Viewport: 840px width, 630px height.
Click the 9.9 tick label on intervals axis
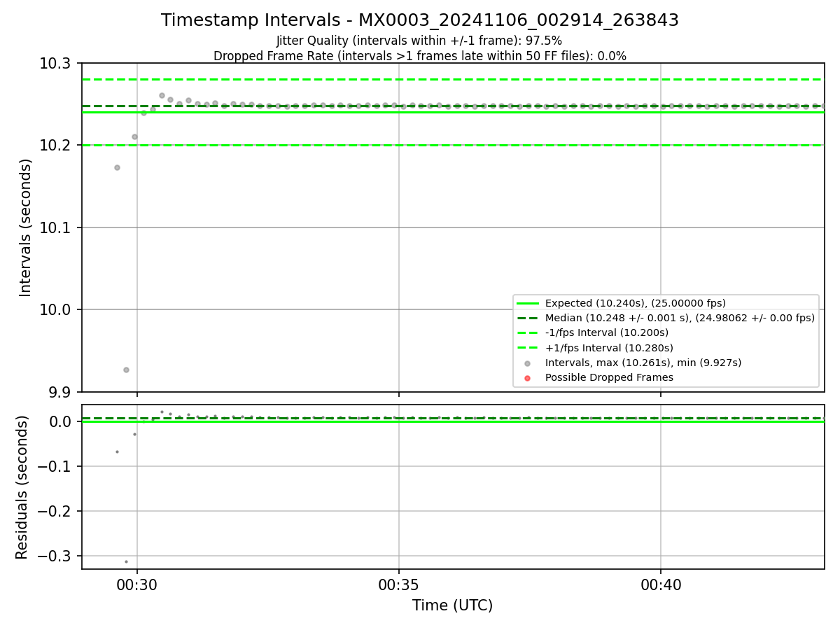pos(61,392)
